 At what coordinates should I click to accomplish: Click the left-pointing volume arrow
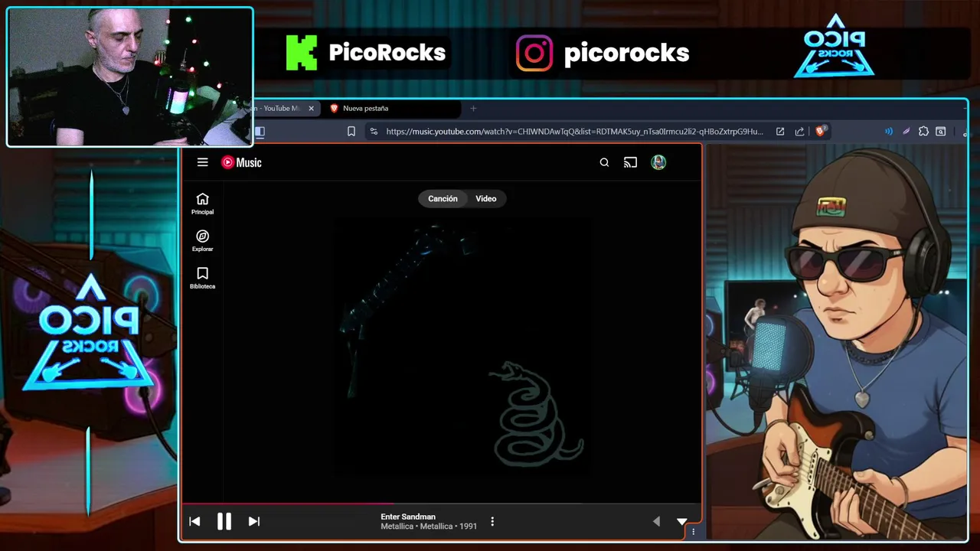click(656, 521)
